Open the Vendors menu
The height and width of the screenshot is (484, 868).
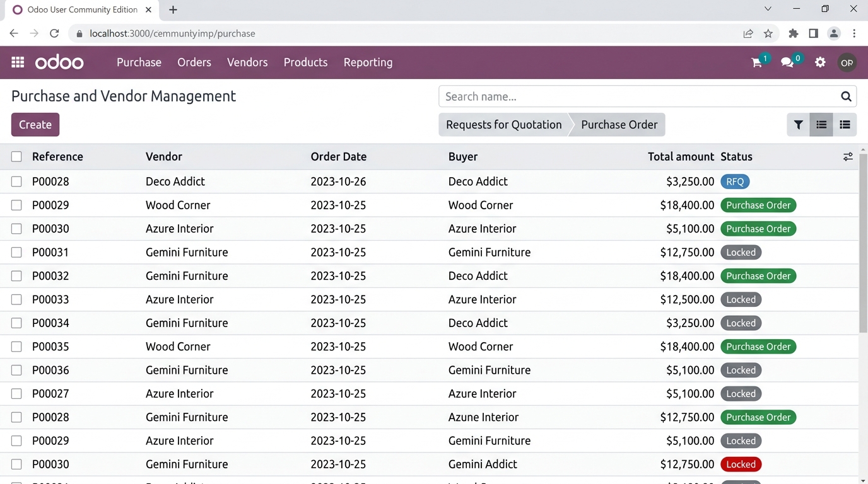coord(247,62)
